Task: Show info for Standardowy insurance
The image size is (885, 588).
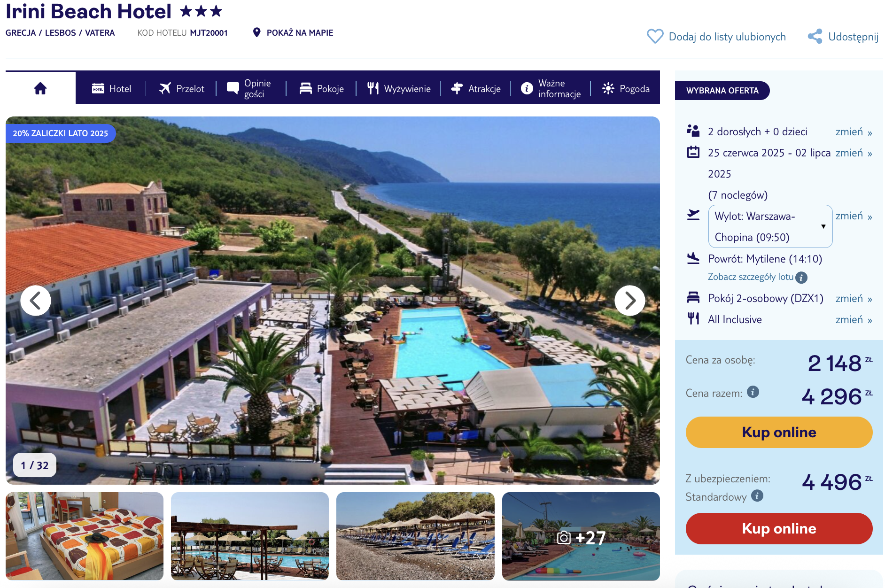Action: (x=757, y=495)
